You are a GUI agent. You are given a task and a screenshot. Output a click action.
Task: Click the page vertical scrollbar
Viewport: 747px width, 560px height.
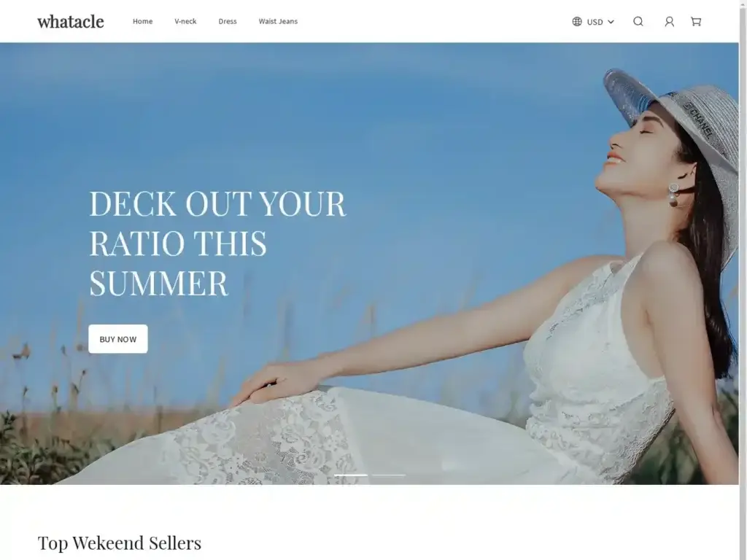tap(743, 280)
